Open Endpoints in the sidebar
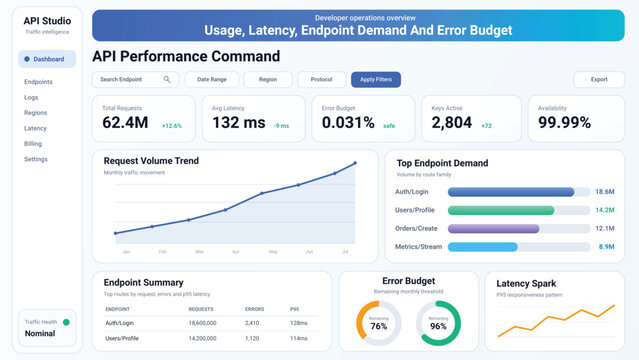This screenshot has height=360, width=639. (38, 82)
